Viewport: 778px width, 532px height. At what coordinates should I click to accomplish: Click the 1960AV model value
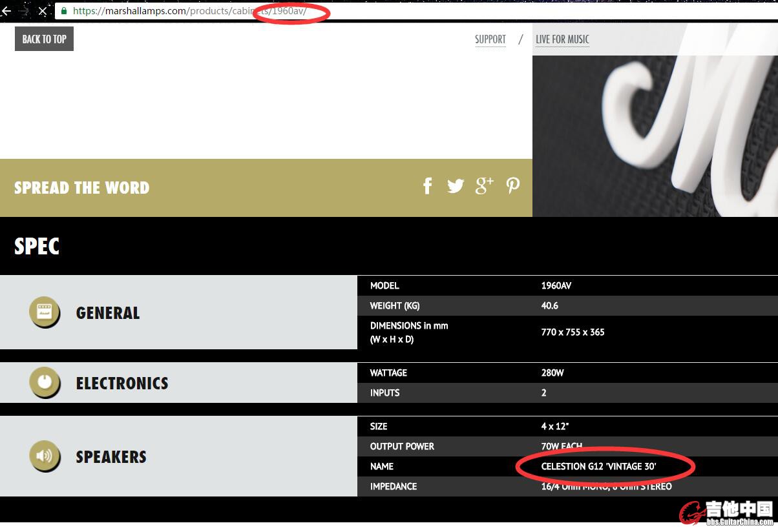[x=556, y=285]
